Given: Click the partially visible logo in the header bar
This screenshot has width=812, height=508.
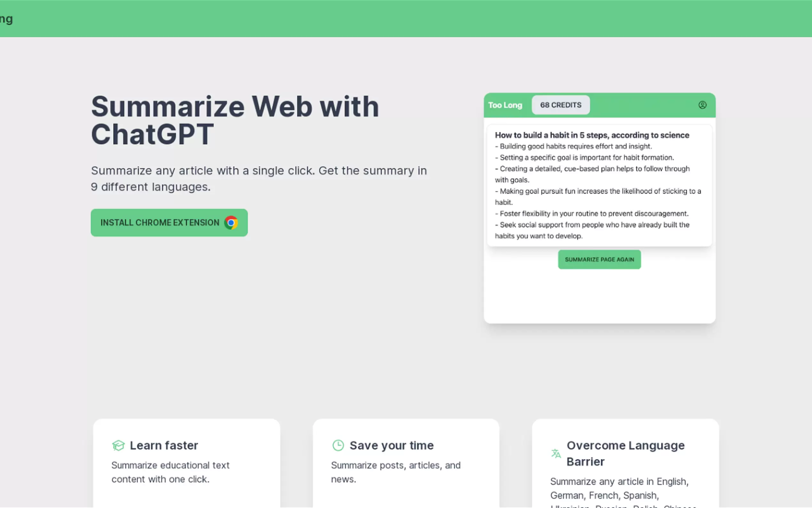Looking at the screenshot, I should pyautogui.click(x=6, y=19).
